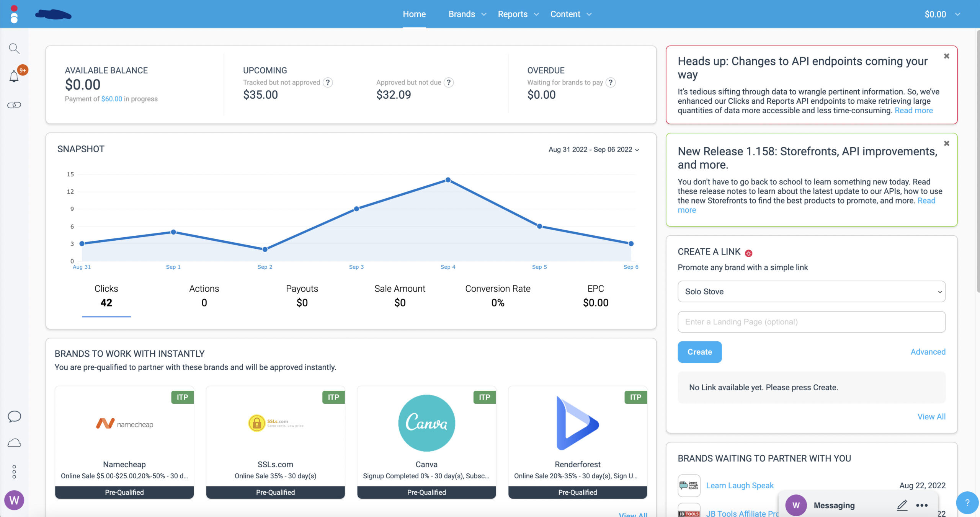This screenshot has width=980, height=517.
Task: Click the search icon in sidebar
Action: point(14,48)
